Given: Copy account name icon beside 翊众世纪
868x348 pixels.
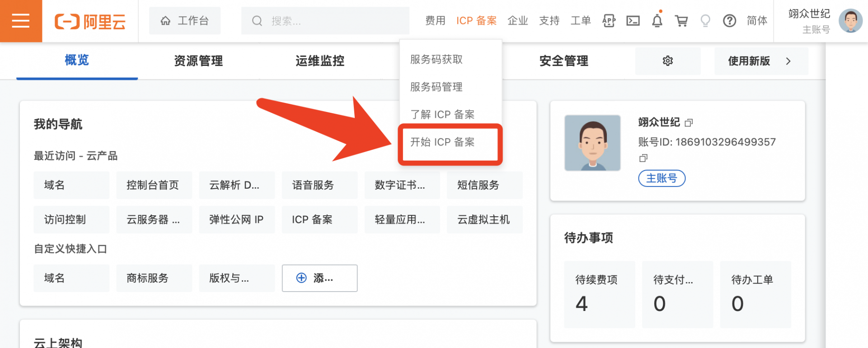Looking at the screenshot, I should click(x=689, y=123).
